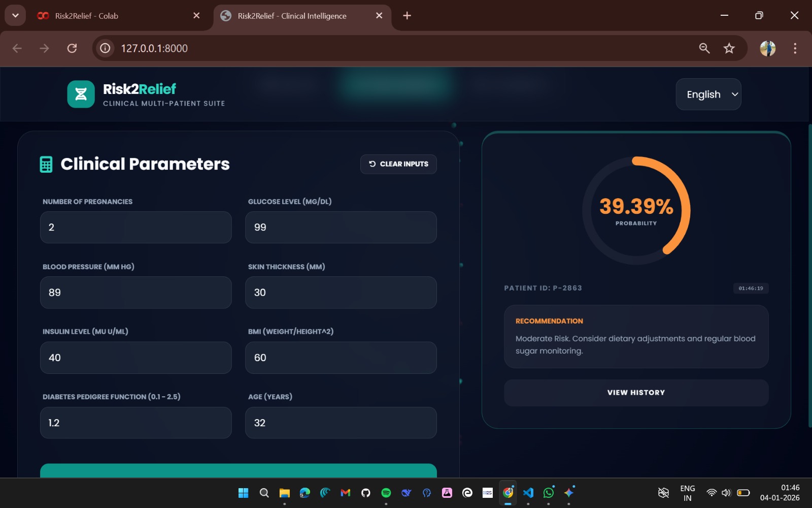
Task: Open Spotify from the taskbar
Action: coord(386,493)
